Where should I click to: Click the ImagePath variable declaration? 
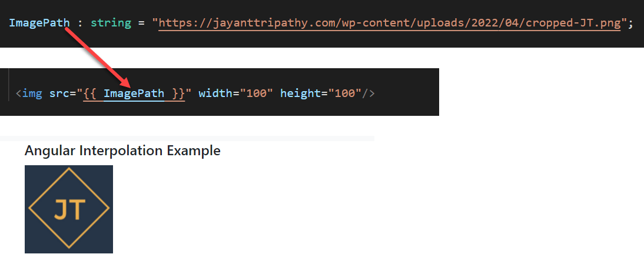pyautogui.click(x=39, y=23)
